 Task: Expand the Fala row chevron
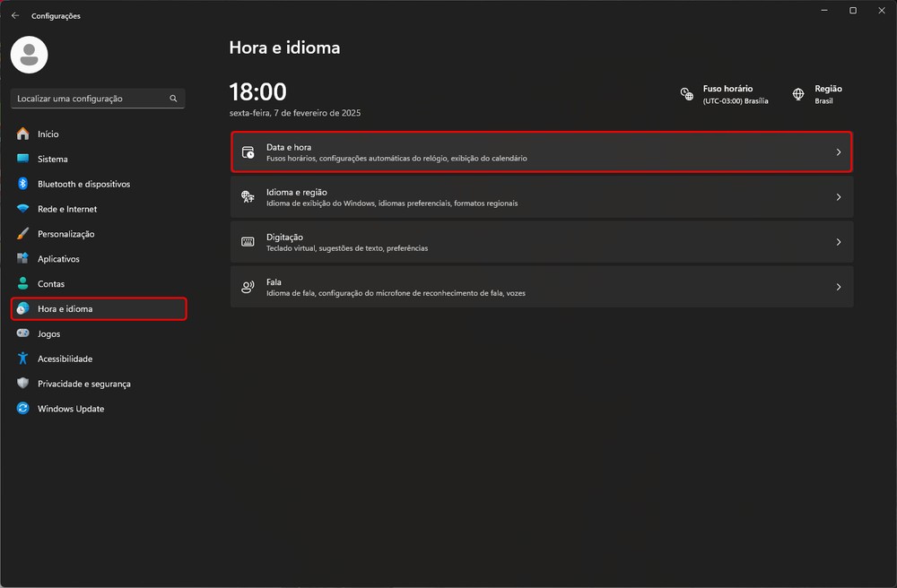tap(839, 287)
